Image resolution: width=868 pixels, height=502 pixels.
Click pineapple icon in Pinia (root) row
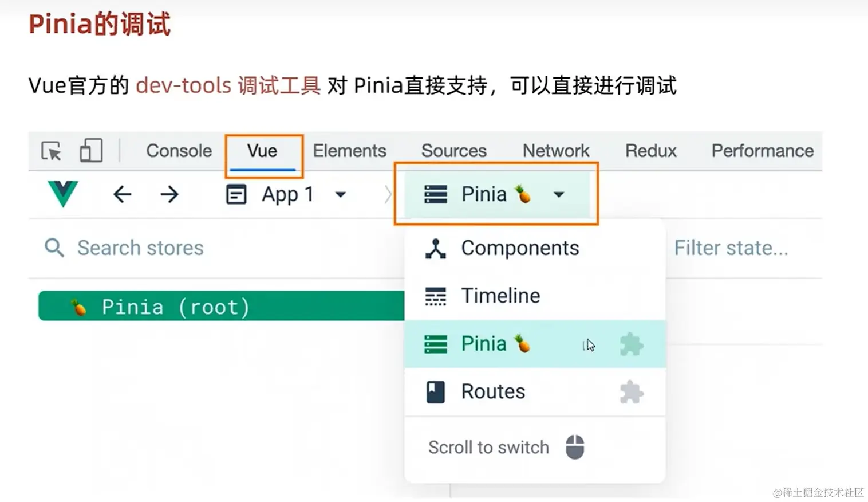78,307
